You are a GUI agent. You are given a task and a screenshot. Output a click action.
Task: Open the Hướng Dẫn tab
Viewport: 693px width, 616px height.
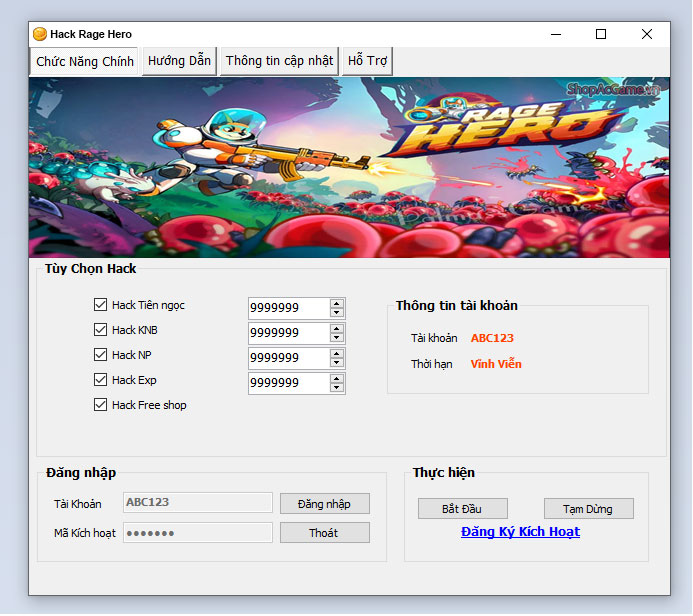(x=179, y=61)
